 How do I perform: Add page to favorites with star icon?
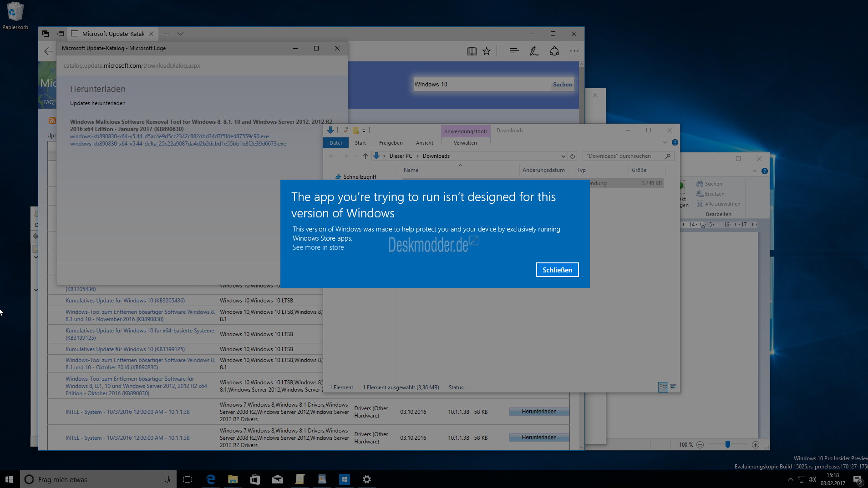tap(487, 51)
